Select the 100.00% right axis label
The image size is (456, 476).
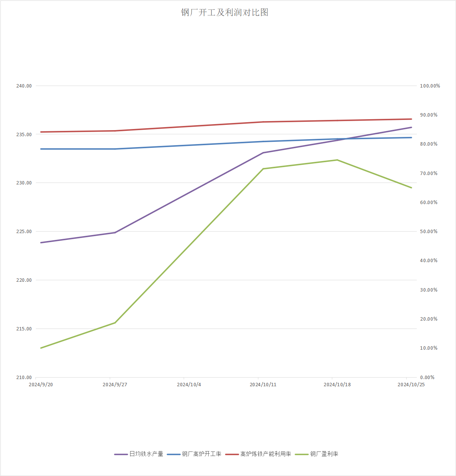430,86
